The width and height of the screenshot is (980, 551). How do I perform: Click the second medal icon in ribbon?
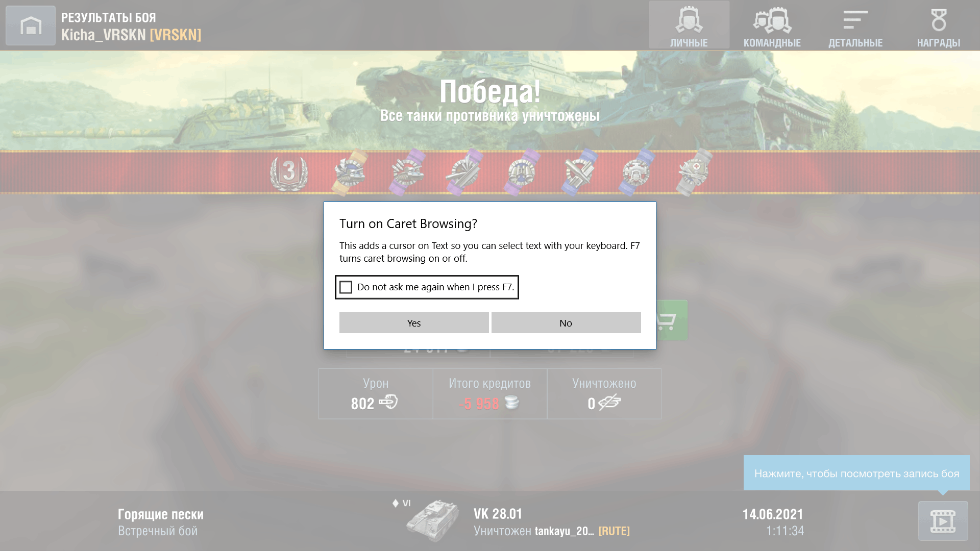(351, 171)
